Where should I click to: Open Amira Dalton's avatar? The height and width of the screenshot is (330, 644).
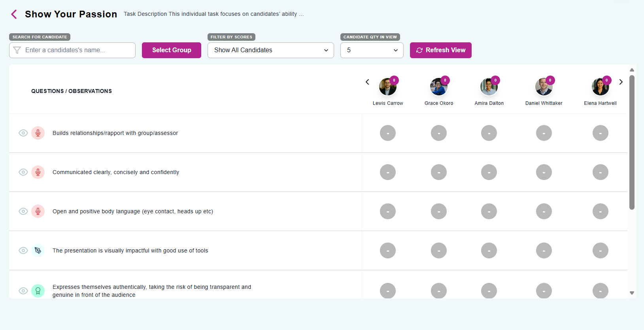[489, 87]
